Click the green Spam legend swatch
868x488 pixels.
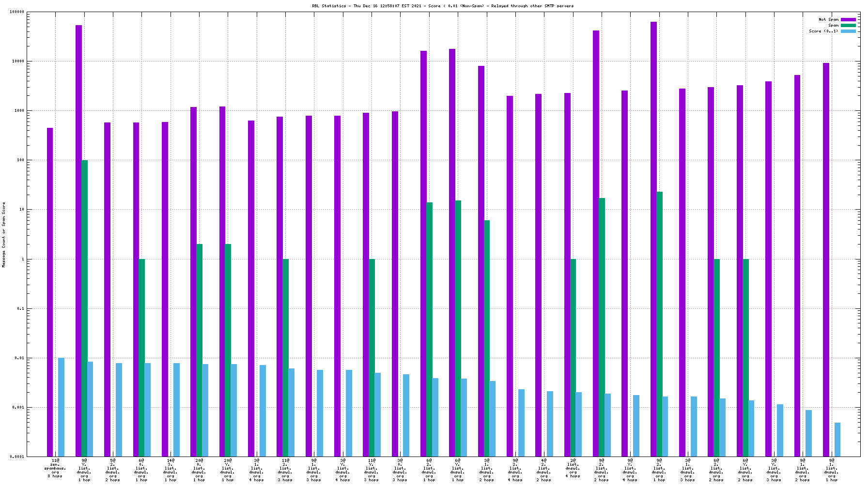(x=848, y=26)
